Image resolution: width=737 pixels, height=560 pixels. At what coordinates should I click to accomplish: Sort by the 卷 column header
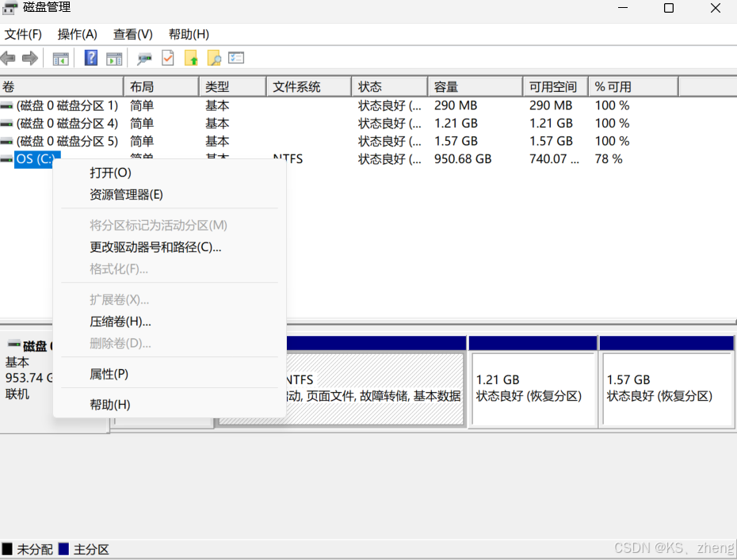[62, 87]
